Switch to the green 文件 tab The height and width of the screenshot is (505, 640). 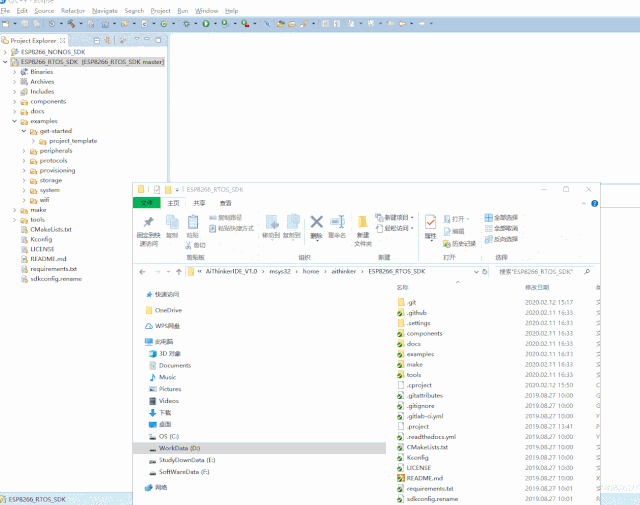147,203
